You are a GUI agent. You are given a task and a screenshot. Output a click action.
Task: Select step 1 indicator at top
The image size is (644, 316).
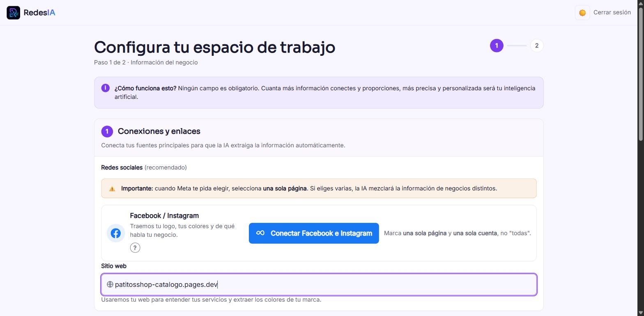coord(497,46)
